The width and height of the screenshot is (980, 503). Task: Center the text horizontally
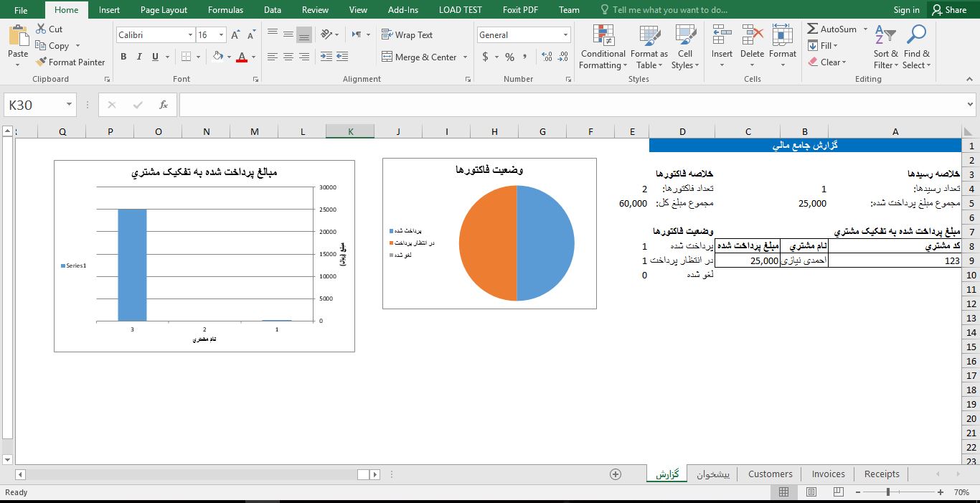288,57
